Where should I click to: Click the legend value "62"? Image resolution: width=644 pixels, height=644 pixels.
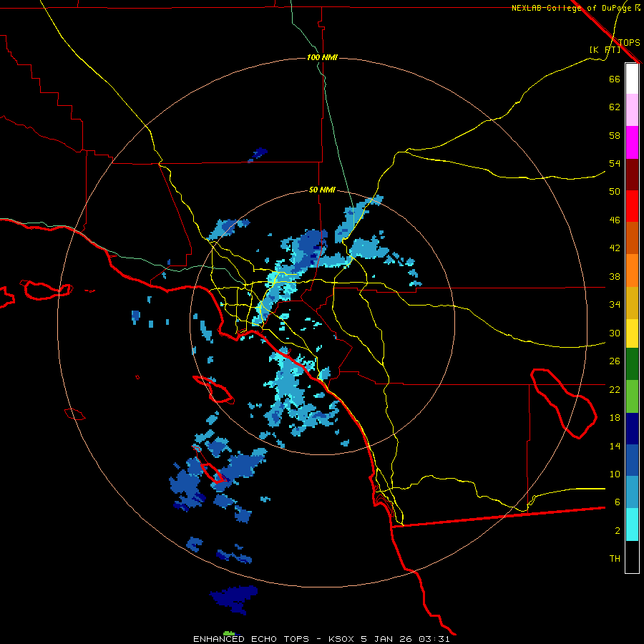[x=615, y=107]
